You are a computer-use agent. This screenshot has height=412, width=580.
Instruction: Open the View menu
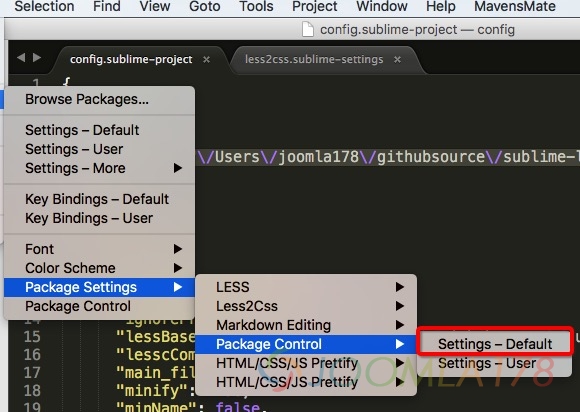155,6
